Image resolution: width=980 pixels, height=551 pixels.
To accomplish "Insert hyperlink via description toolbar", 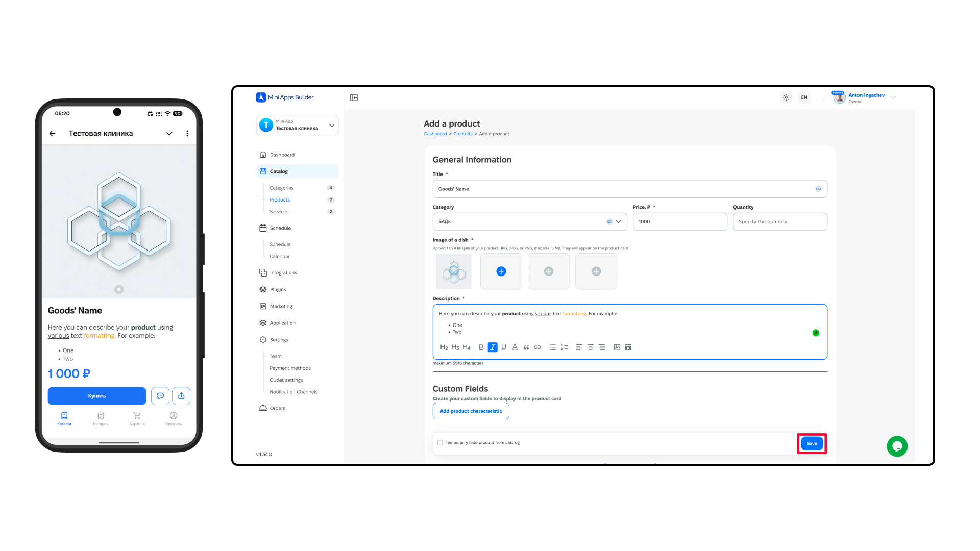I will click(537, 347).
